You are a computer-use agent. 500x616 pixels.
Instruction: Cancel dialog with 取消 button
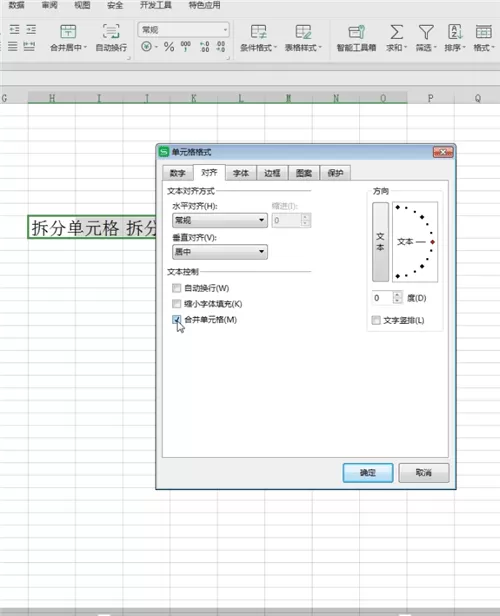click(424, 473)
